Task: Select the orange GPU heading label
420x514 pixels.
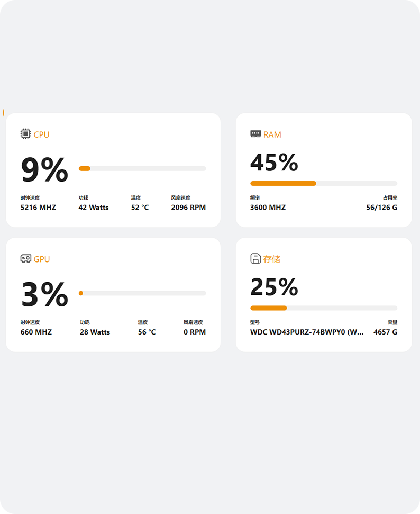Action: 42,259
